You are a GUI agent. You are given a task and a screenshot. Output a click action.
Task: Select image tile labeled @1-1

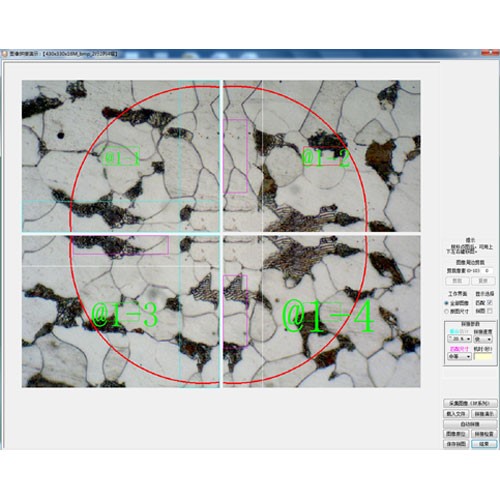click(x=121, y=156)
